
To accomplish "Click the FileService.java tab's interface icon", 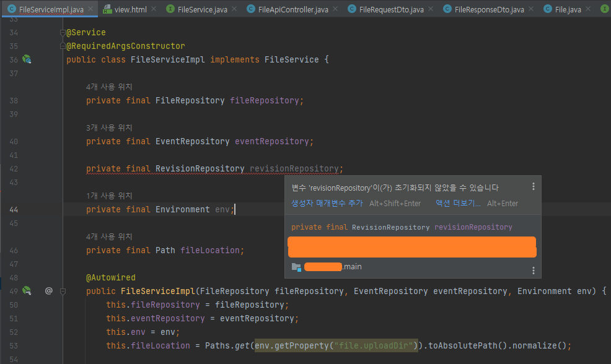I will [x=170, y=9].
